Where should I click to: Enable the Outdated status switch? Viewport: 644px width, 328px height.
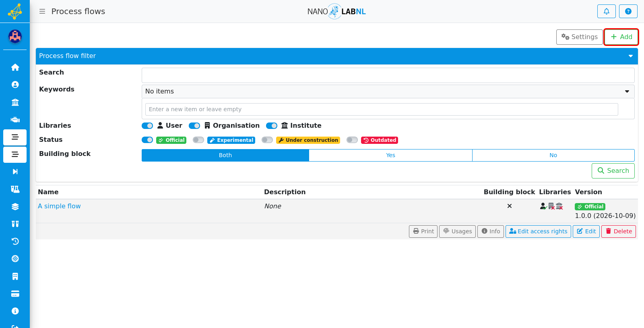point(352,140)
